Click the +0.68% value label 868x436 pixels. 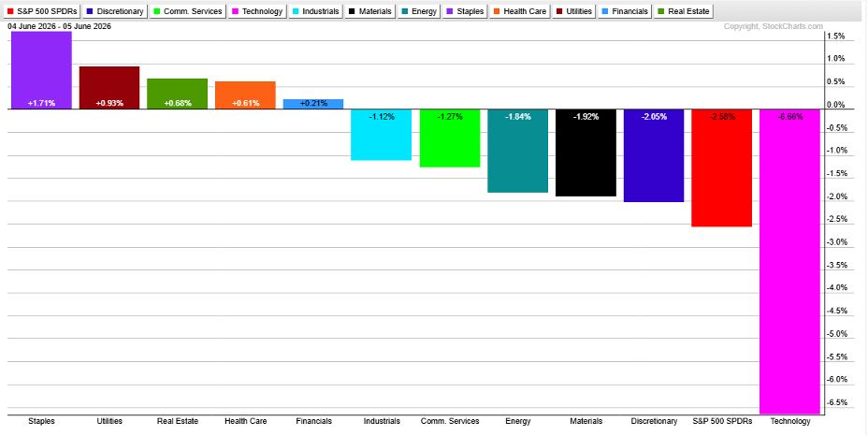click(177, 103)
